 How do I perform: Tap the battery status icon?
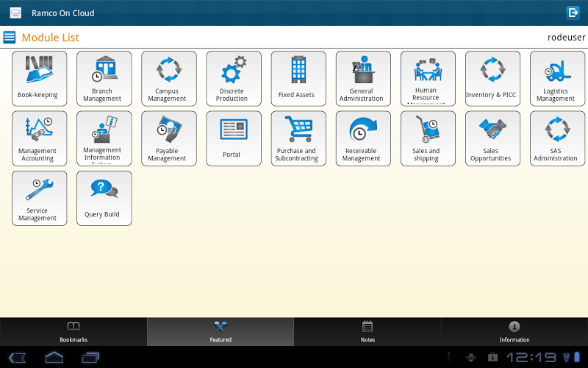577,357
